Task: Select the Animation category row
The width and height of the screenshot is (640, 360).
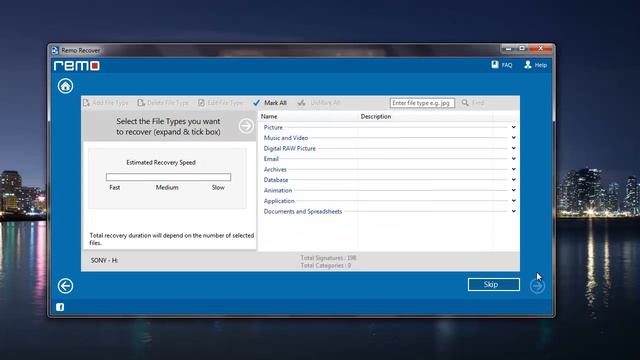Action: coord(389,191)
